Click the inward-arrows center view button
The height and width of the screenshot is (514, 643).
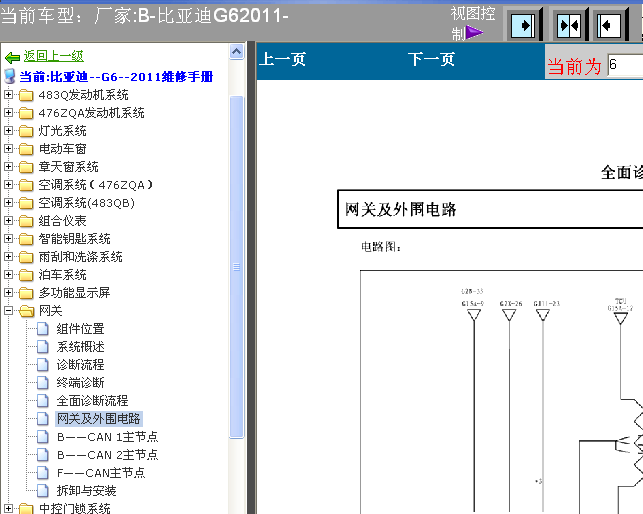[x=568, y=25]
